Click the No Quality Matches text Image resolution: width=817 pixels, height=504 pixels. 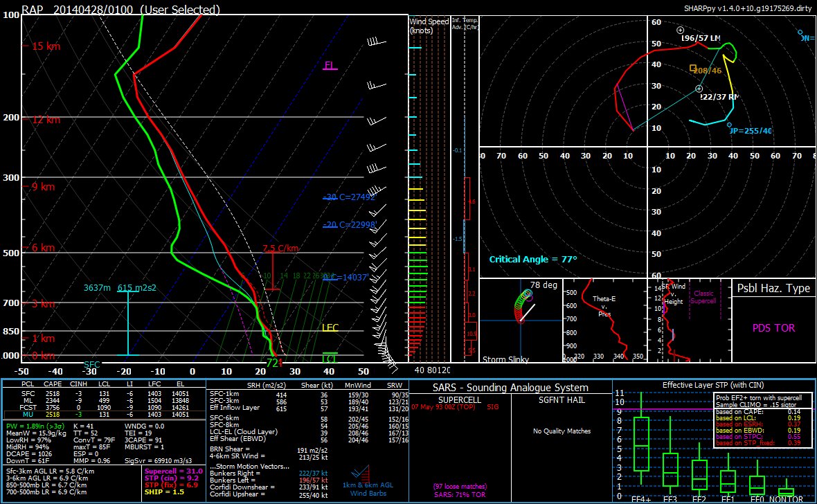[x=562, y=431]
